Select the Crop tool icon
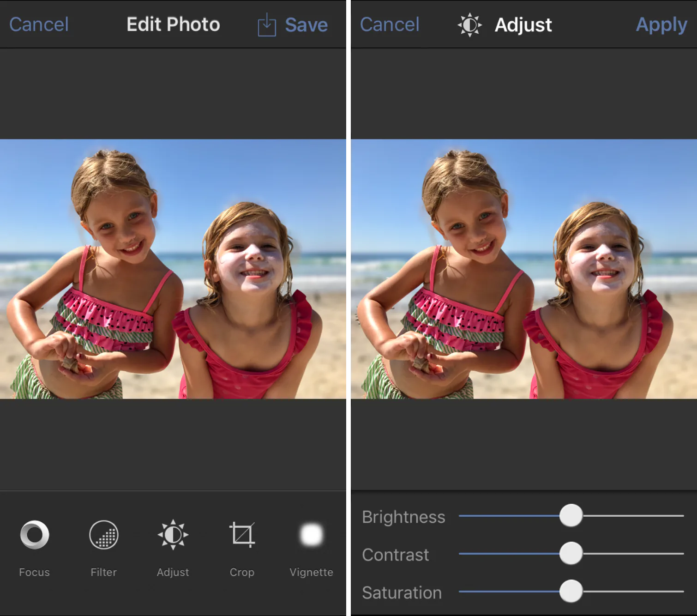 242,535
